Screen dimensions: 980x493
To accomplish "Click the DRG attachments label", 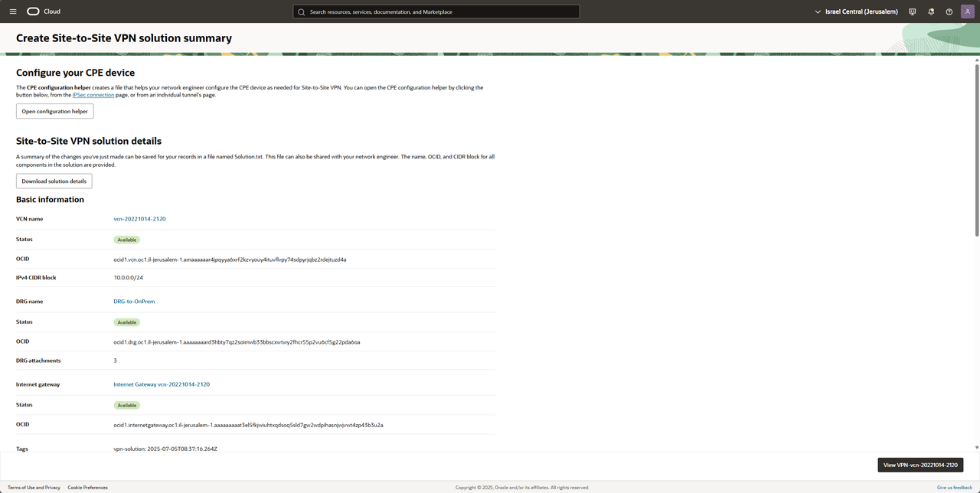I will pos(38,361).
